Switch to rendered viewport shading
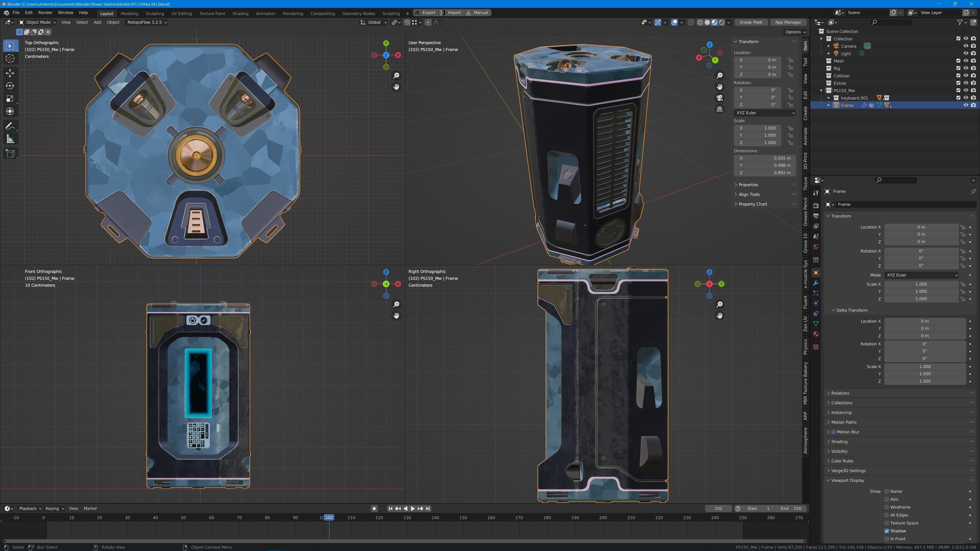Image resolution: width=980 pixels, height=551 pixels. point(722,22)
